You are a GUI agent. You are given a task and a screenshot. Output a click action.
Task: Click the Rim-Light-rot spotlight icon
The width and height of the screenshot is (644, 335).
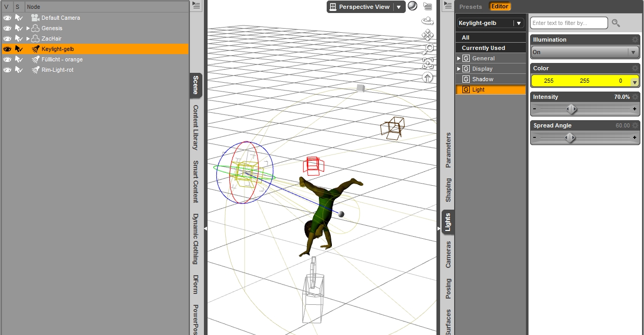pyautogui.click(x=35, y=70)
